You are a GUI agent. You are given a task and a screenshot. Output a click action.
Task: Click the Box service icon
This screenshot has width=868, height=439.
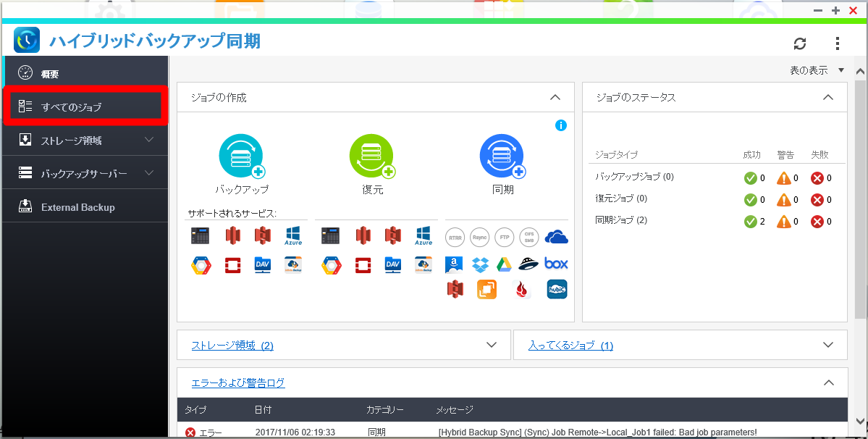(556, 264)
